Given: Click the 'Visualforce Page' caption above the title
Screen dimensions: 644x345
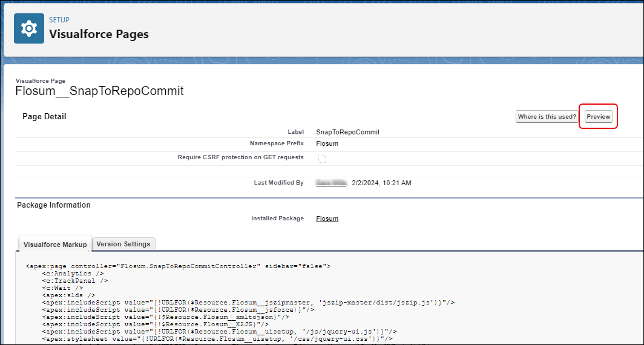Looking at the screenshot, I should point(40,81).
